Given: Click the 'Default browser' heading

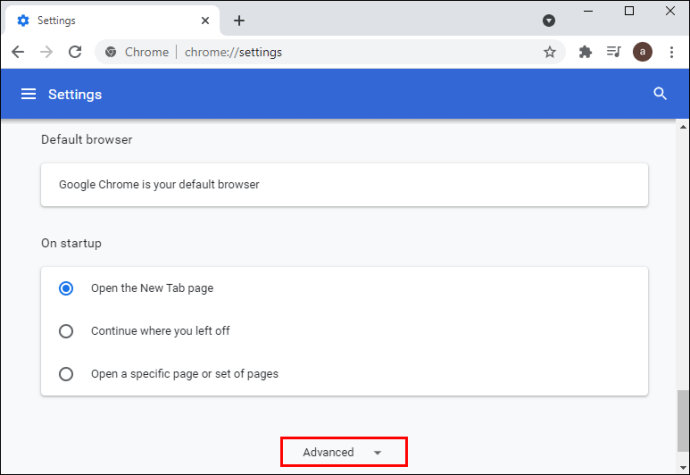Looking at the screenshot, I should pos(87,140).
